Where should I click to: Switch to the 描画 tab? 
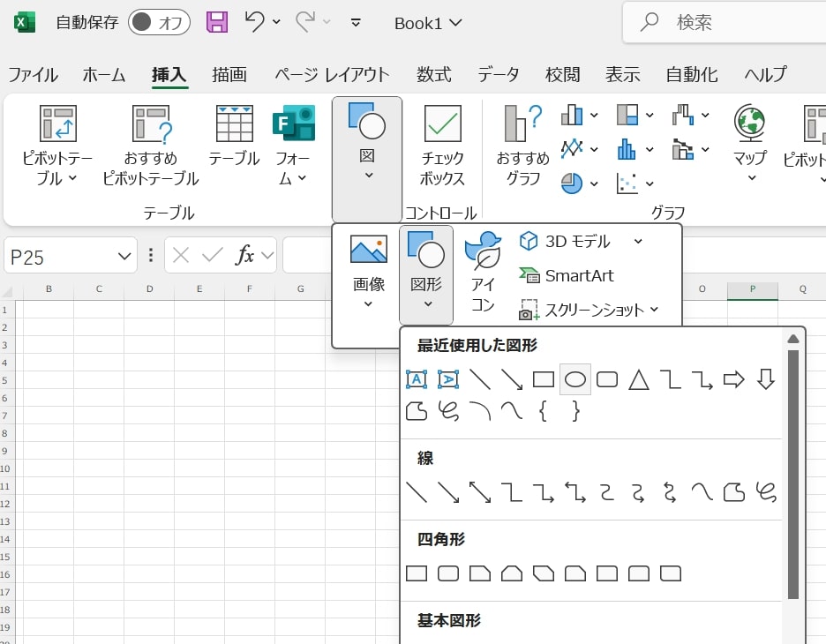[x=229, y=75]
